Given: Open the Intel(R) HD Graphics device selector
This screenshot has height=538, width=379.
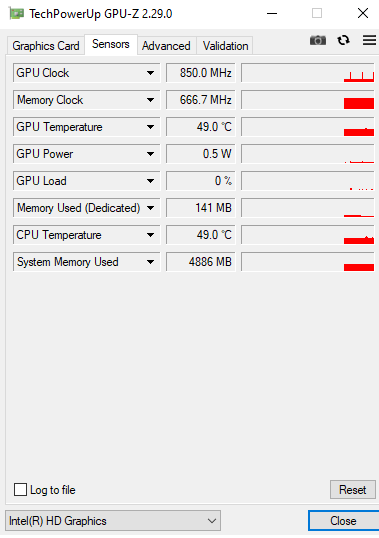Looking at the screenshot, I should (113, 521).
